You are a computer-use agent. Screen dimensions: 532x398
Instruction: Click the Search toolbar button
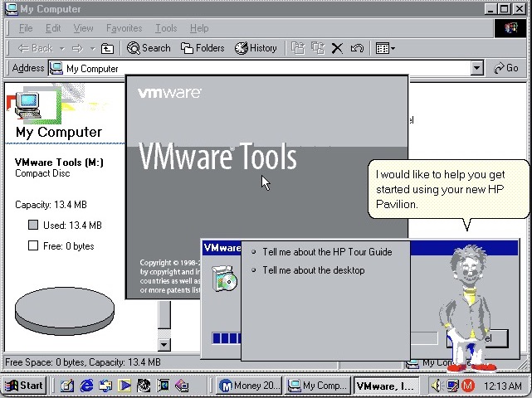149,48
